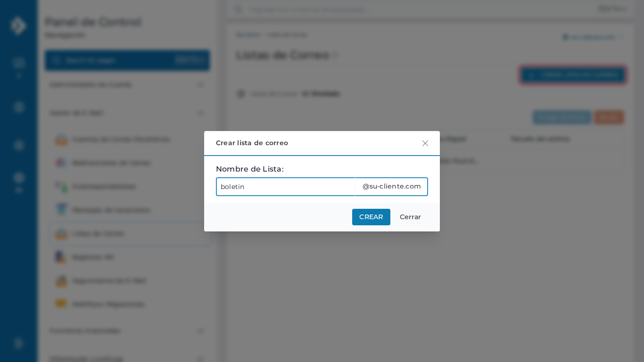
Task: Focus the Nombre de Lista input field
Action: (286, 187)
